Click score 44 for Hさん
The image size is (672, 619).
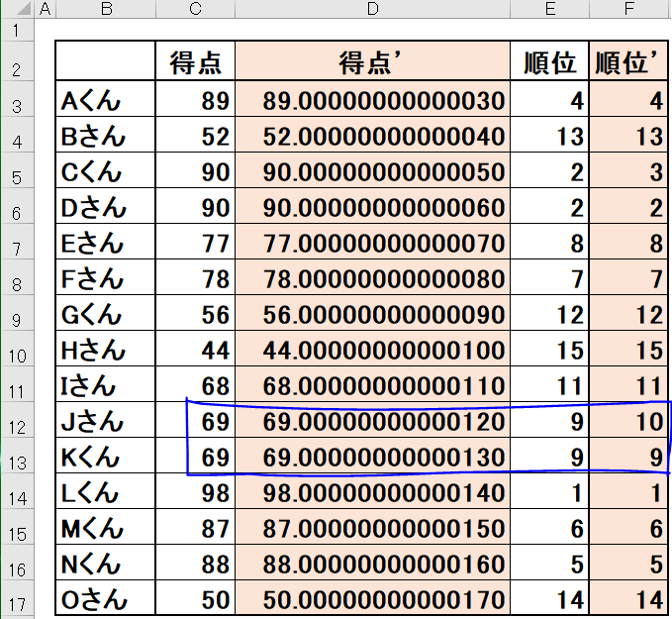point(195,348)
